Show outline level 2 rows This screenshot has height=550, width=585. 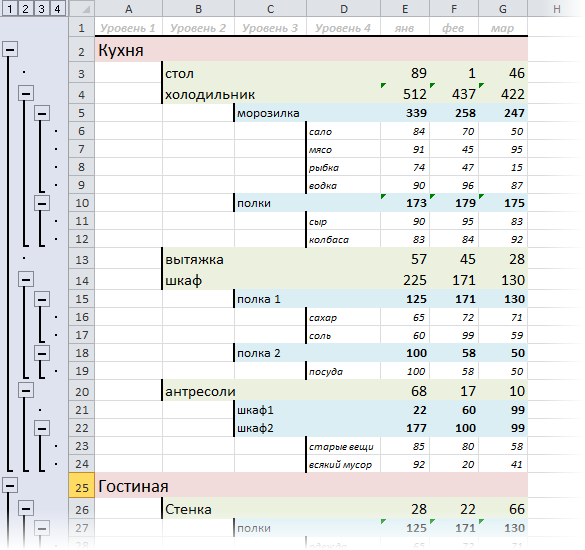[25, 8]
